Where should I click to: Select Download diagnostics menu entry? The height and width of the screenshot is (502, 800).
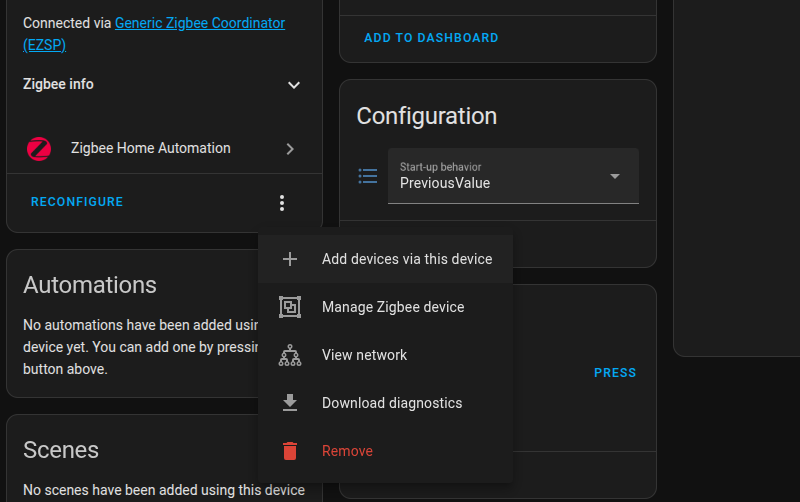pos(392,403)
